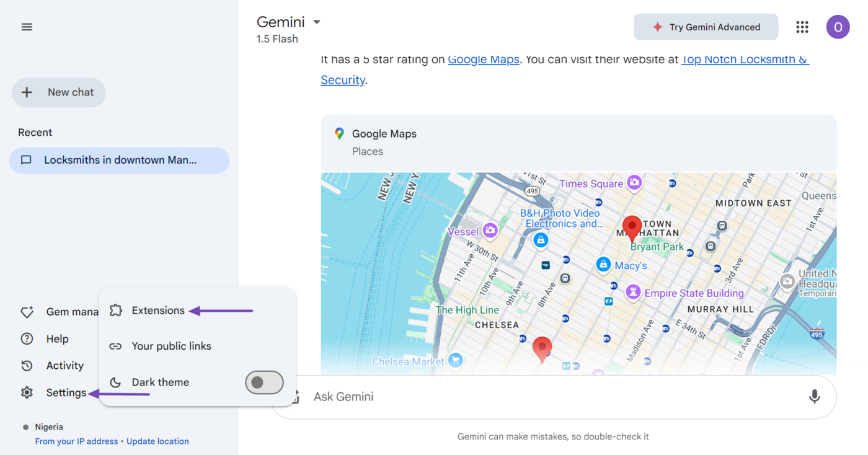Start a New chat
This screenshot has width=868, height=455.
59,92
